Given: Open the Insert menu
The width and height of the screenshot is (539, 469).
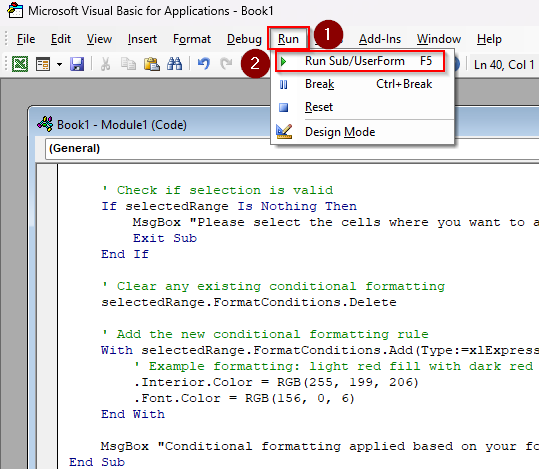Looking at the screenshot, I should pyautogui.click(x=142, y=39).
